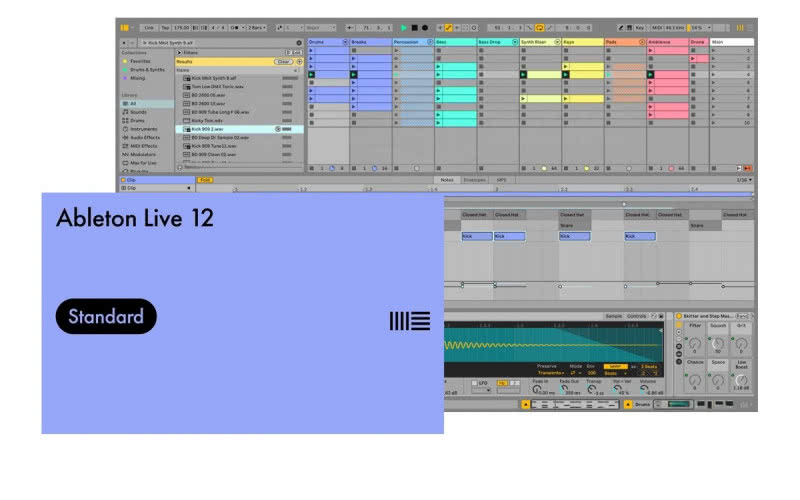
Task: Click the Tap tempo button
Action: point(165,28)
